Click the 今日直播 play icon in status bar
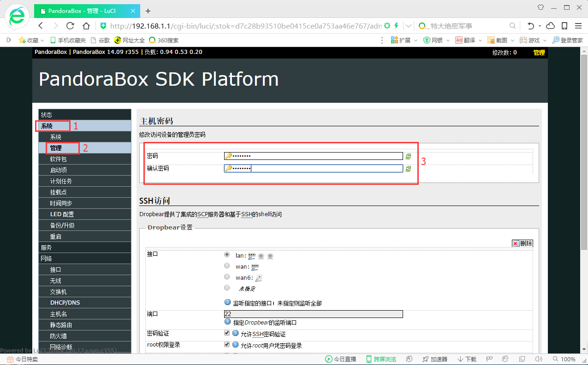Viewport: 588px width, 365px height. pos(328,359)
